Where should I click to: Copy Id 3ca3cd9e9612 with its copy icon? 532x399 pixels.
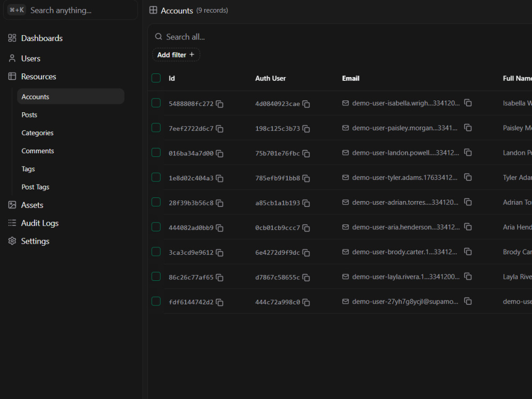pyautogui.click(x=220, y=252)
